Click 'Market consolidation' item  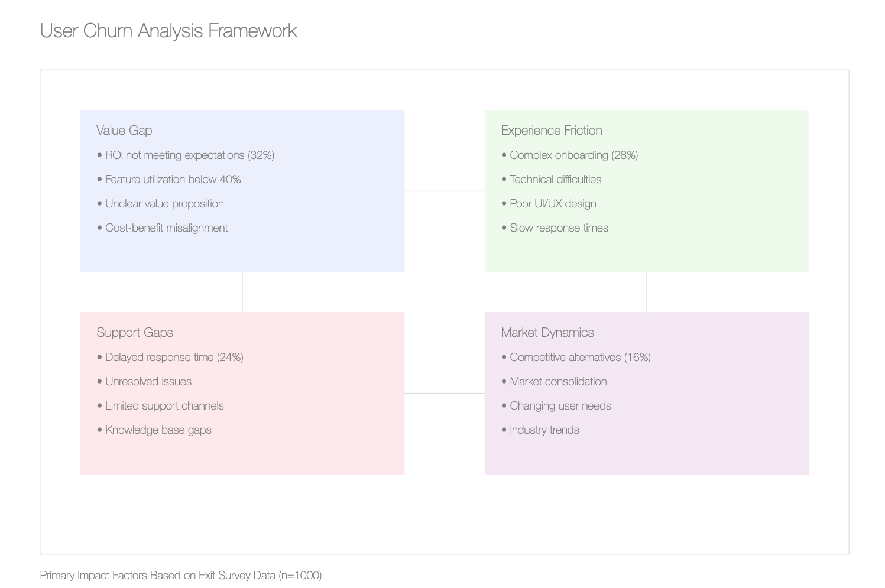[x=554, y=382]
